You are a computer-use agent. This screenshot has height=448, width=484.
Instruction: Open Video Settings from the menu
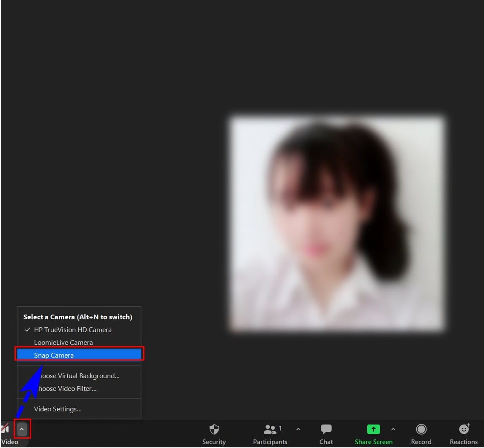(x=79, y=409)
